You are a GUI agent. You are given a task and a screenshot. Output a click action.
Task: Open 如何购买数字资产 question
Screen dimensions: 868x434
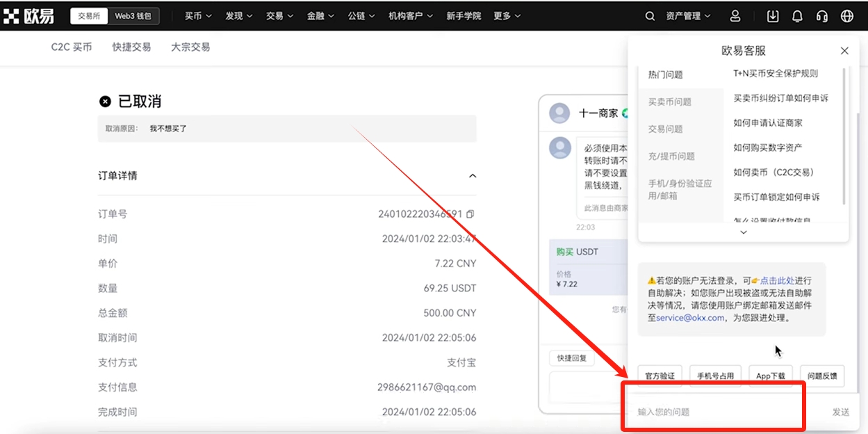(x=768, y=147)
